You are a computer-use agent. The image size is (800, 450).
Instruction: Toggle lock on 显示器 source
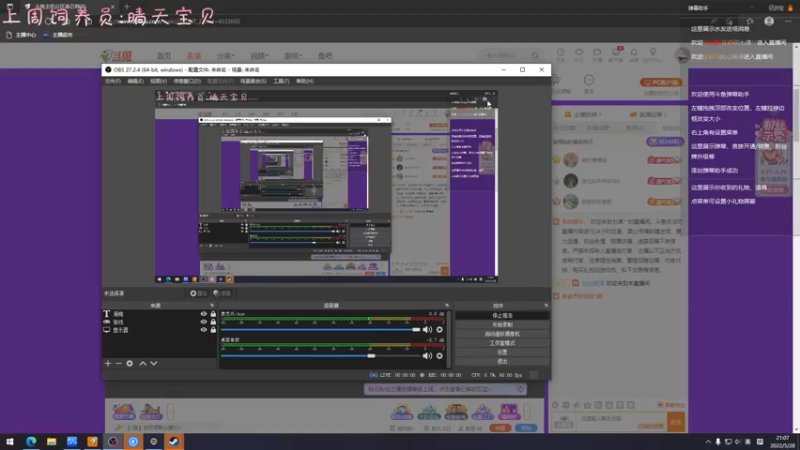point(213,330)
